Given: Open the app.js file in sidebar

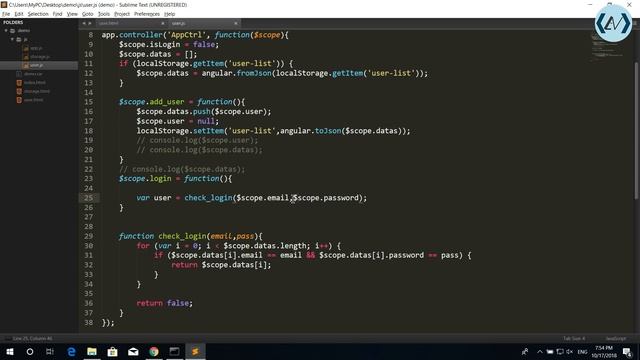Looking at the screenshot, I should pyautogui.click(x=36, y=48).
